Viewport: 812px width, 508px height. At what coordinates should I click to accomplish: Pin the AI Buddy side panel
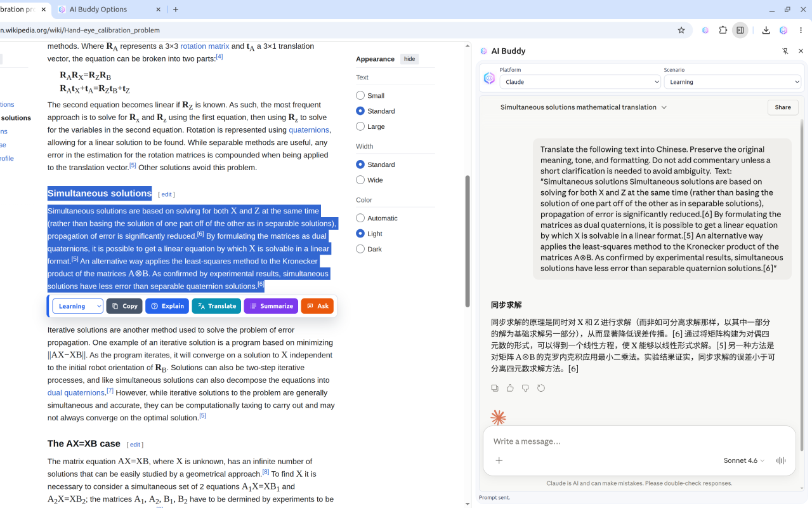pyautogui.click(x=785, y=51)
